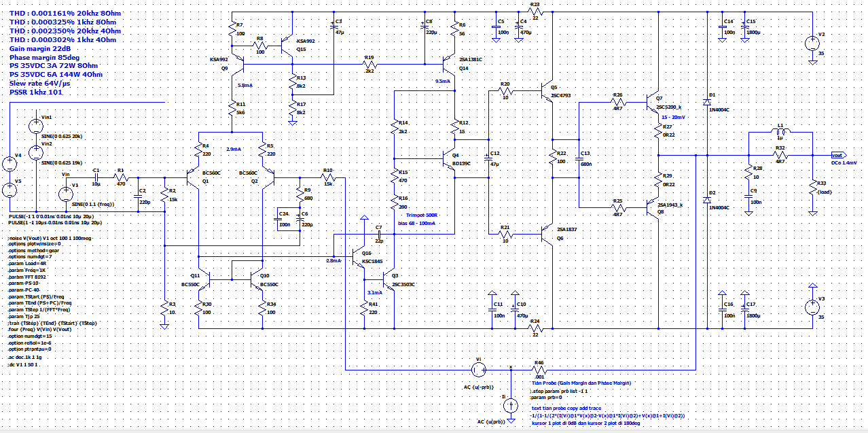Click the "Phase margin 85deg" comment
This screenshot has width=868, height=433.
click(44, 57)
